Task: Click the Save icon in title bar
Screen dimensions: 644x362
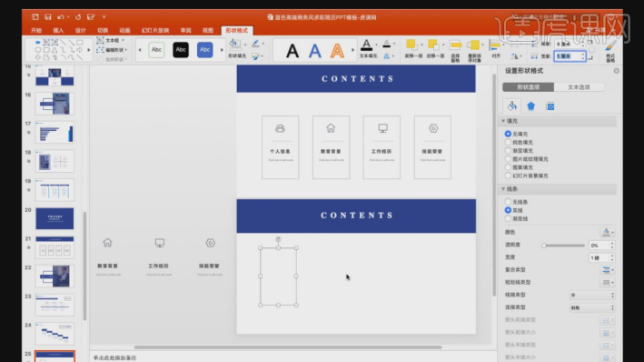Action: (x=48, y=17)
